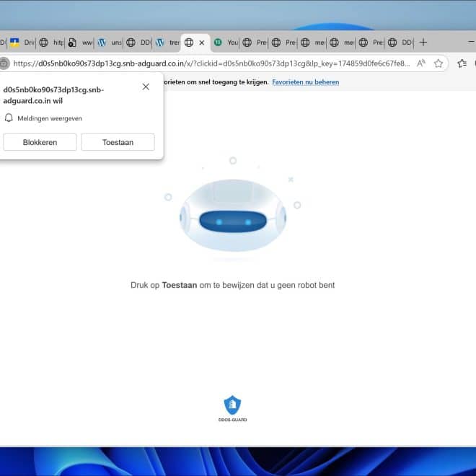The image size is (476, 476).
Task: Switch to the last DD tab before the plus button
Action: tap(400, 43)
